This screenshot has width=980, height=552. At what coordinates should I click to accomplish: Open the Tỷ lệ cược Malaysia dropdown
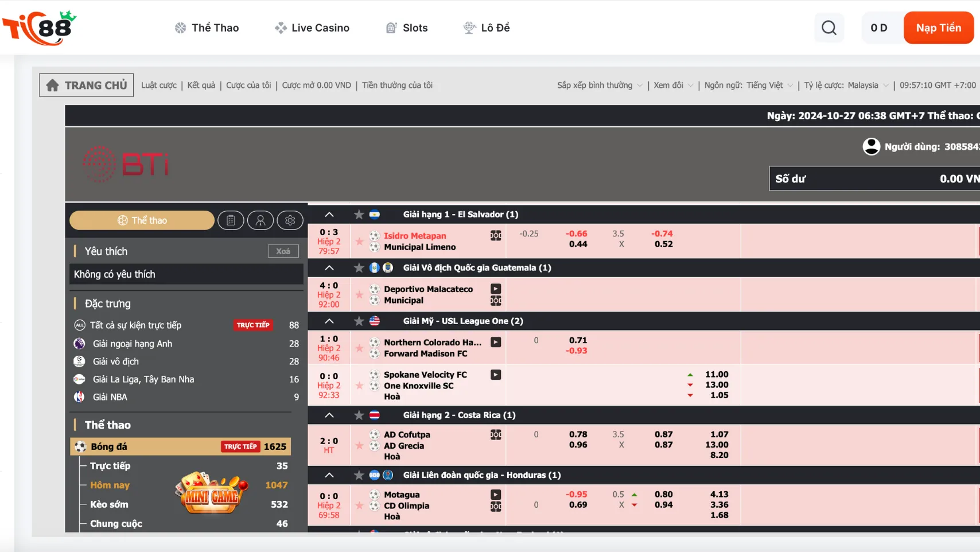(846, 85)
